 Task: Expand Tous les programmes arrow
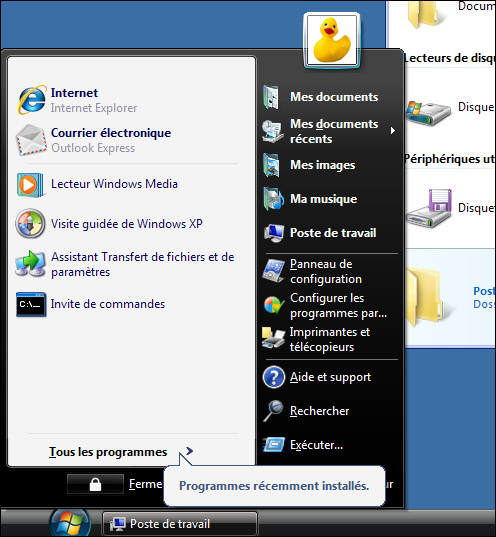(x=189, y=451)
